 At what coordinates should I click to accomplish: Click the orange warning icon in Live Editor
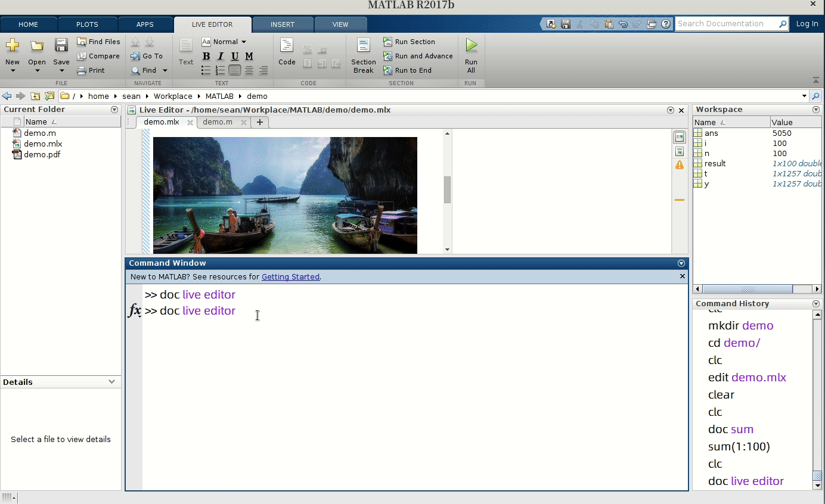[680, 165]
